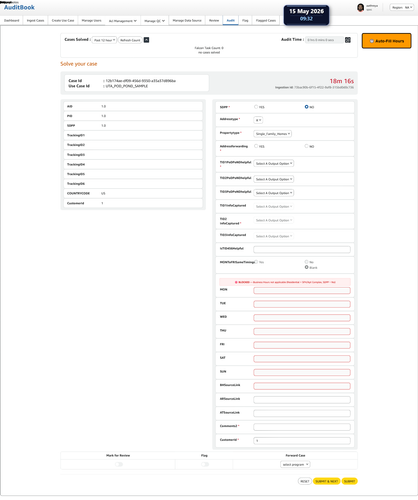
Task: Click the Case Id value text
Action: 140,81
